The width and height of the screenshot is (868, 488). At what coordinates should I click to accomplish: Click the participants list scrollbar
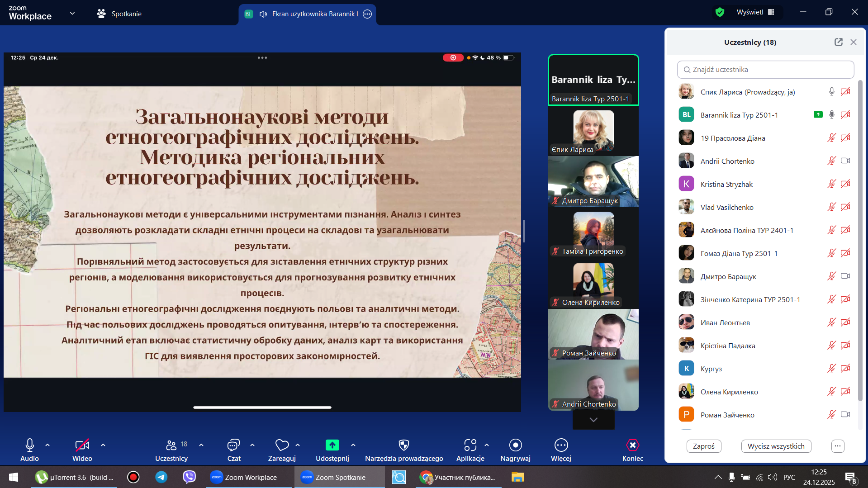click(860, 240)
